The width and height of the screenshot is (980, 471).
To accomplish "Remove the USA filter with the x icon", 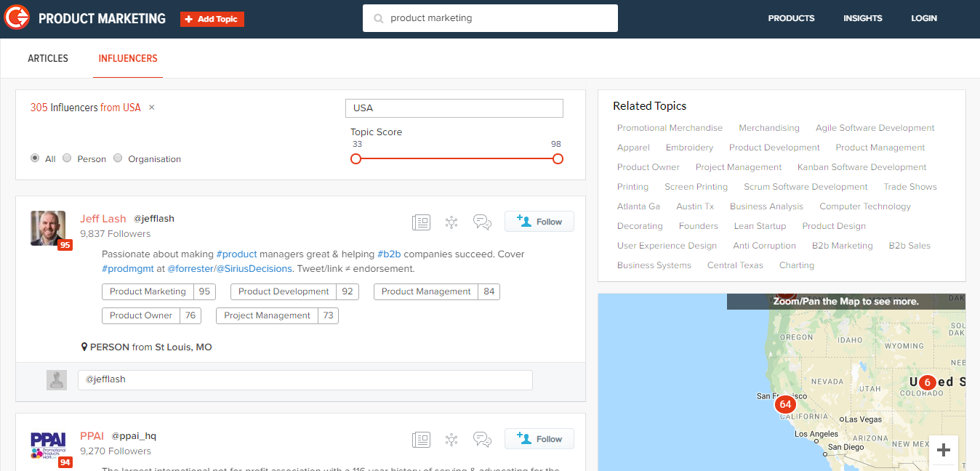I will click(151, 108).
